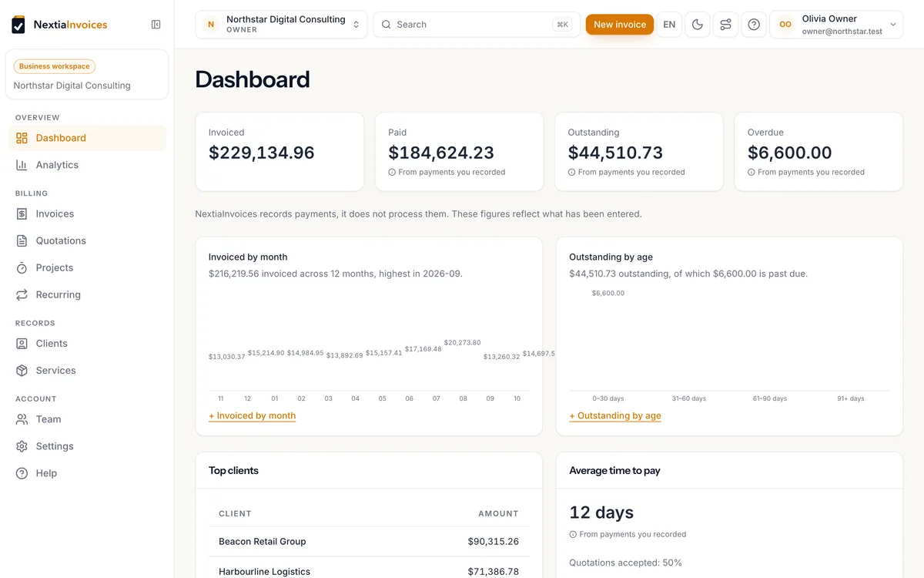
Task: Click the $71,386.78 amount cell
Action: (x=494, y=572)
